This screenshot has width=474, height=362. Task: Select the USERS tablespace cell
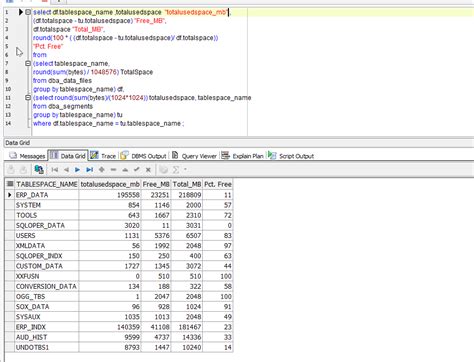[47, 236]
